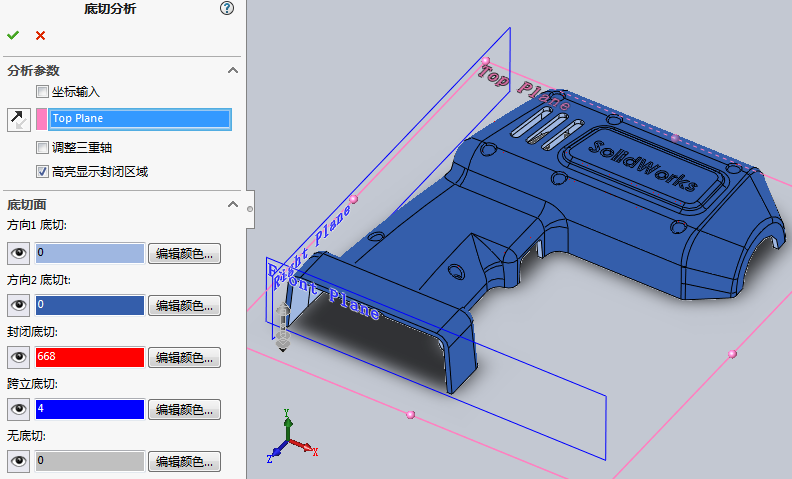
Task: Edit color for 方向1 底切
Action: [184, 253]
